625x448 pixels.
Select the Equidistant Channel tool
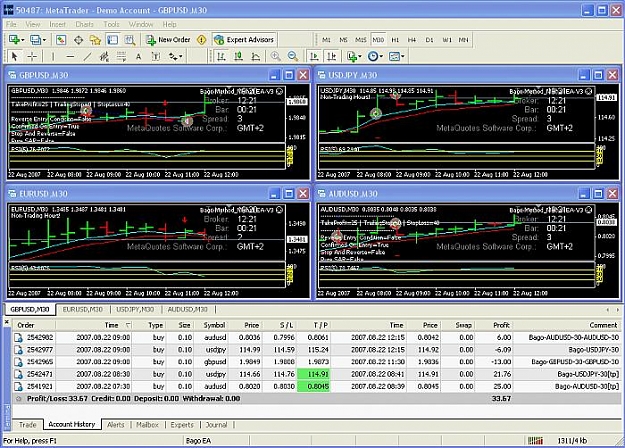click(x=104, y=57)
